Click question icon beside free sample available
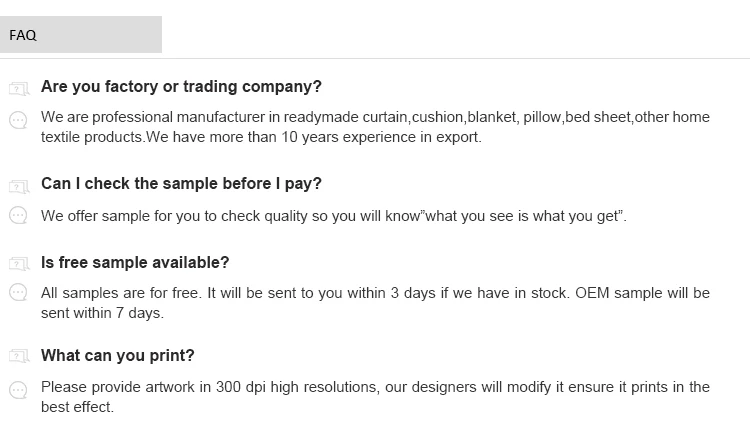750x432 pixels. pyautogui.click(x=19, y=263)
